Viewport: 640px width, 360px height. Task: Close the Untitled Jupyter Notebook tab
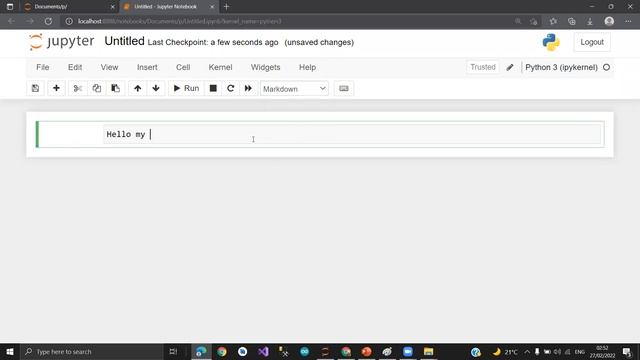(x=212, y=7)
